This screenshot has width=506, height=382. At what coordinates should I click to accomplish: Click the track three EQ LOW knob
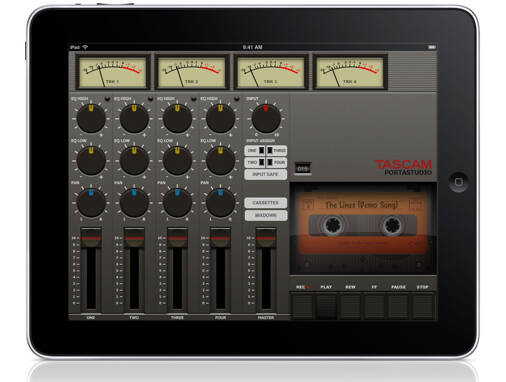click(177, 161)
